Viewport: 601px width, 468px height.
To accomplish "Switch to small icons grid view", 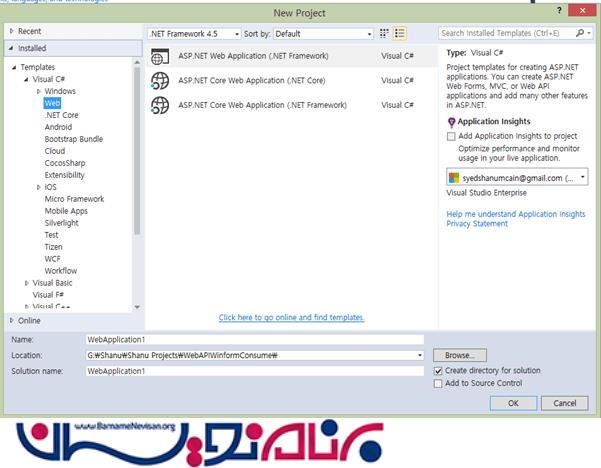I will 384,33.
